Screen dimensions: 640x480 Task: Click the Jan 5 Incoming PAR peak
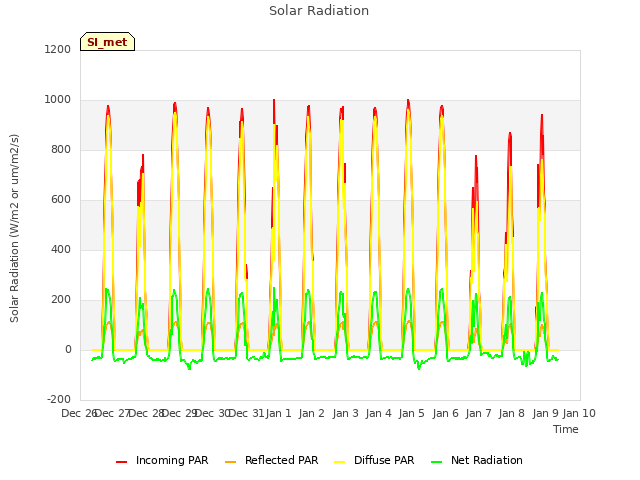pyautogui.click(x=408, y=101)
